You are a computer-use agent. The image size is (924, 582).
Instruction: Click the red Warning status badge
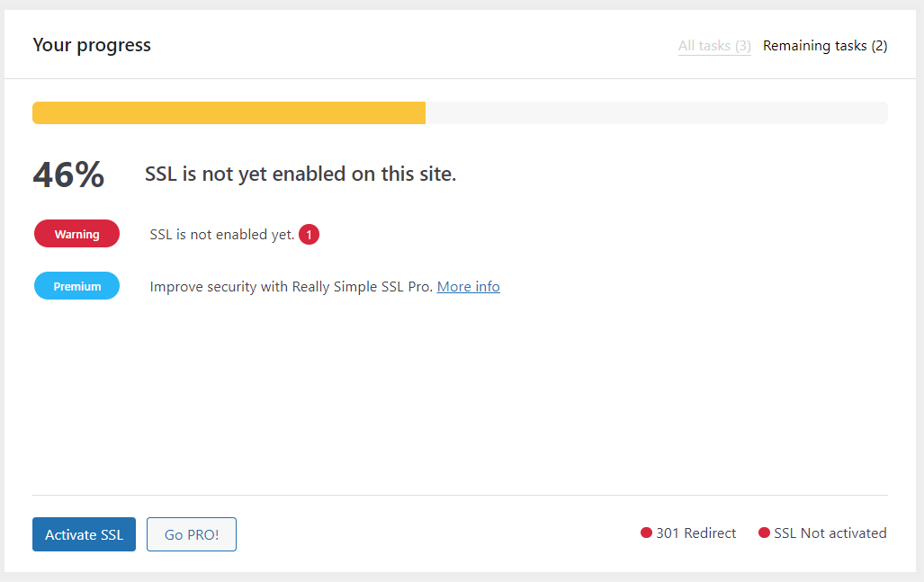click(76, 233)
